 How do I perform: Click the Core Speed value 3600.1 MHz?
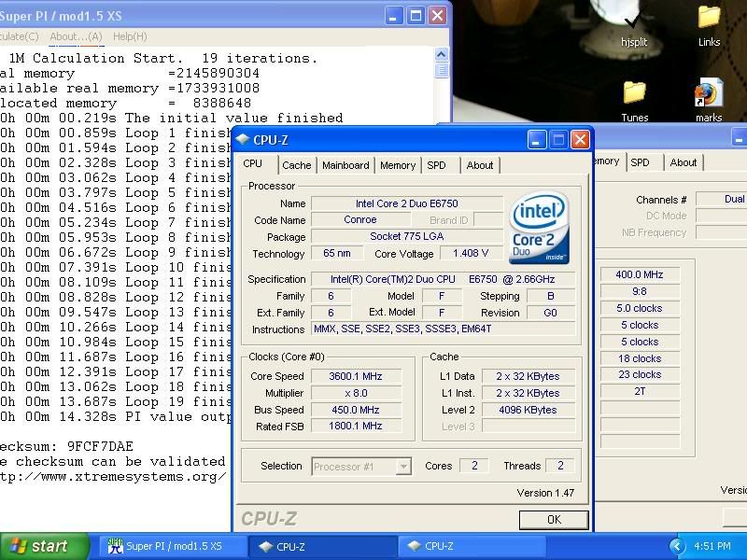[x=356, y=376]
